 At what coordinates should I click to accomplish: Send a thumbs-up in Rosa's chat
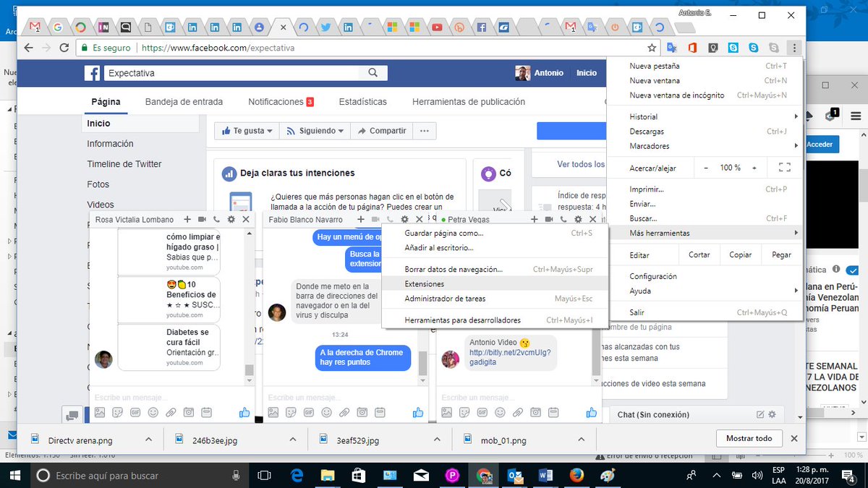(244, 412)
